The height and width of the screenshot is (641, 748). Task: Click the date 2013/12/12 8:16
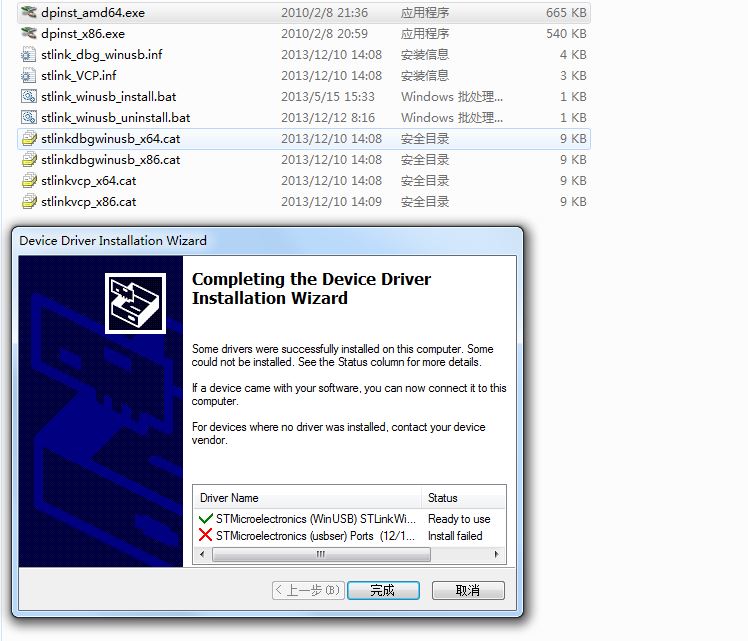[x=328, y=118]
